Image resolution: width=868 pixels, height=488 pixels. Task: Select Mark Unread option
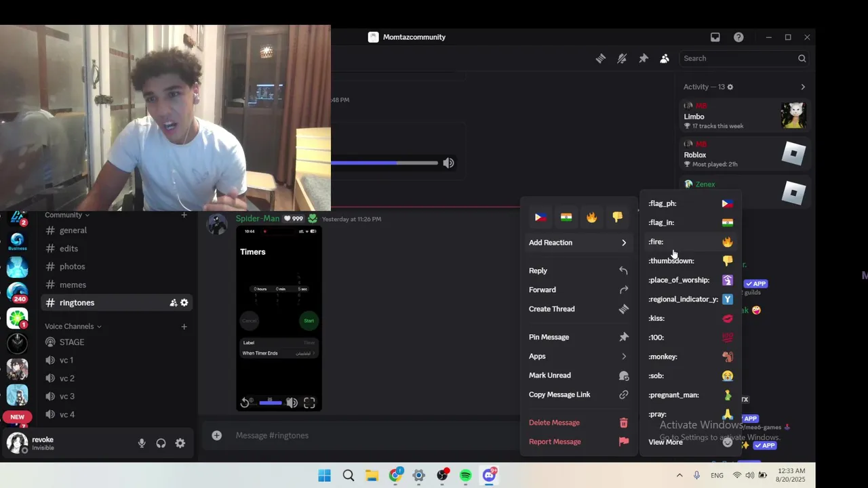(x=578, y=375)
